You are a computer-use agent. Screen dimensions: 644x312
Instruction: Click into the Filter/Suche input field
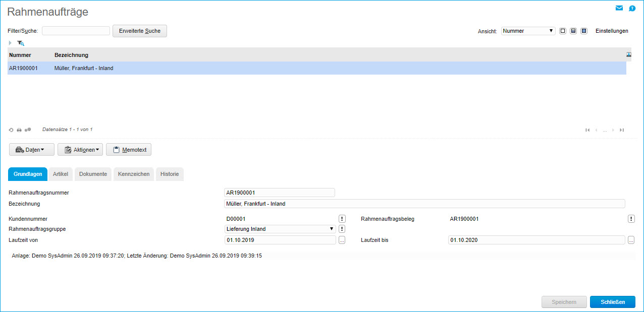(x=76, y=31)
